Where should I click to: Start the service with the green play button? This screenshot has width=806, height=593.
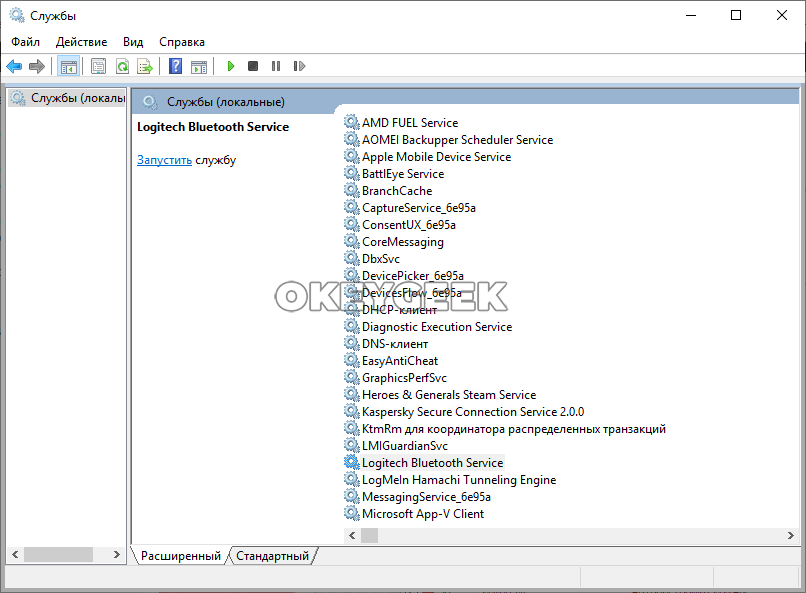point(230,66)
